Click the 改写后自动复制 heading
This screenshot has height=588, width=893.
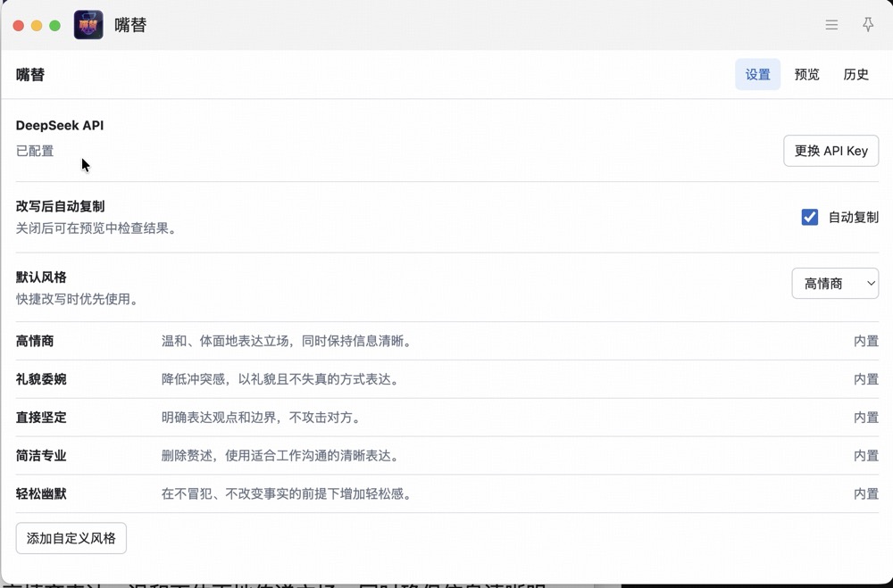pos(60,206)
